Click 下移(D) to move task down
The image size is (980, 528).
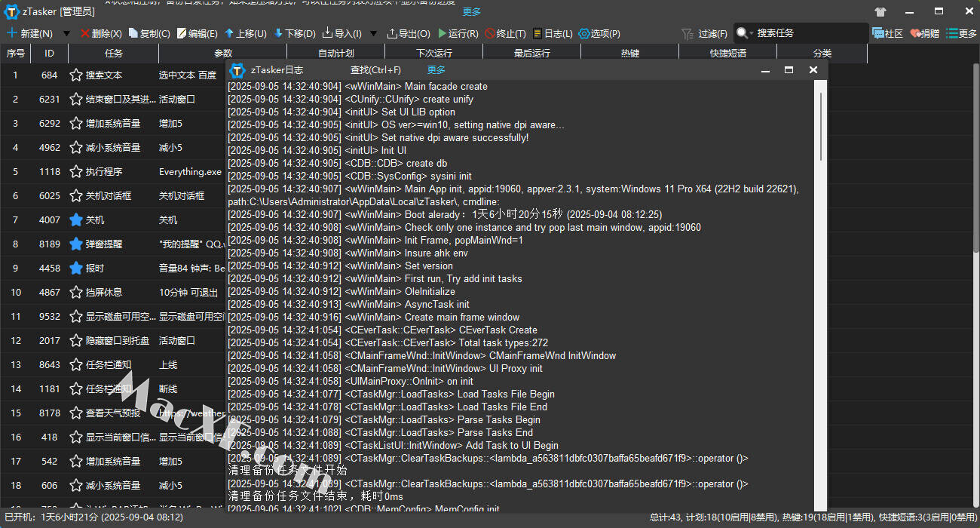(295, 34)
